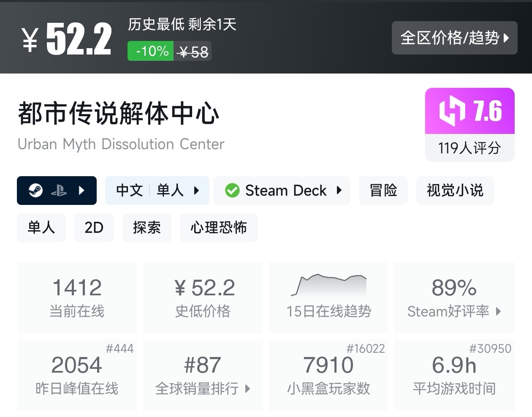Viewport: 532px width, 417px height.
Task: Toggle the 探索 tag filter
Action: [x=147, y=228]
